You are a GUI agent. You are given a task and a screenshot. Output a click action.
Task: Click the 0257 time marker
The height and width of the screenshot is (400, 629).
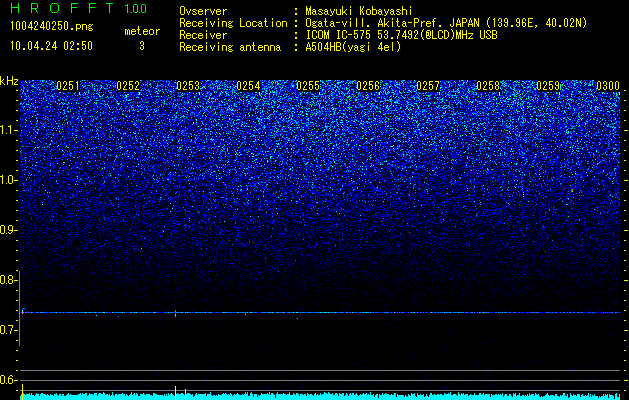pos(428,86)
